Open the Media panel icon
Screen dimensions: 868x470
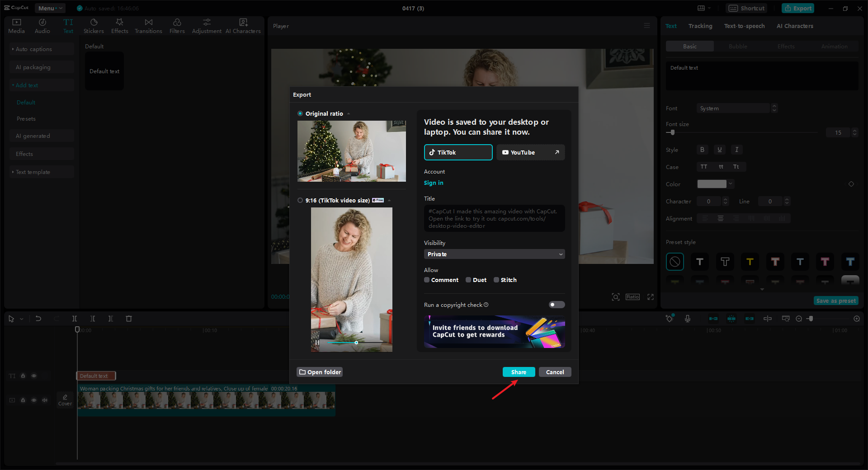tap(16, 26)
